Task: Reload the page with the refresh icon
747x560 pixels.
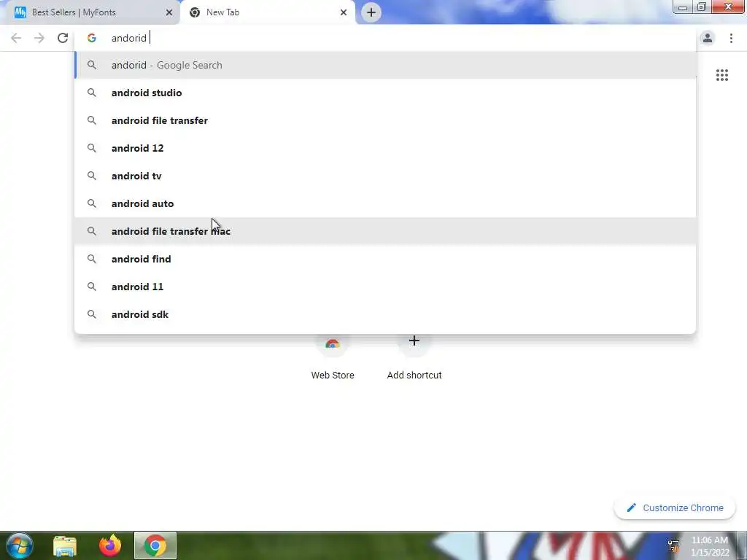Action: 63,38
